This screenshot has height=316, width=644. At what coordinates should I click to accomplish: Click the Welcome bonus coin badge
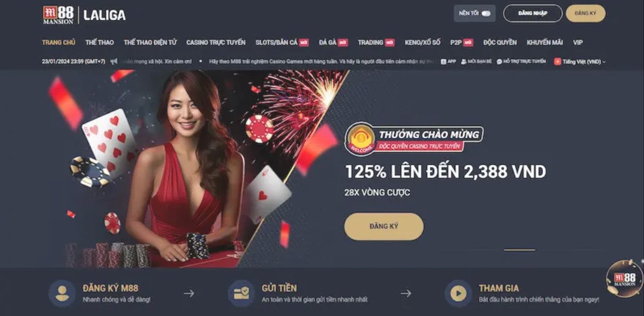pyautogui.click(x=360, y=139)
